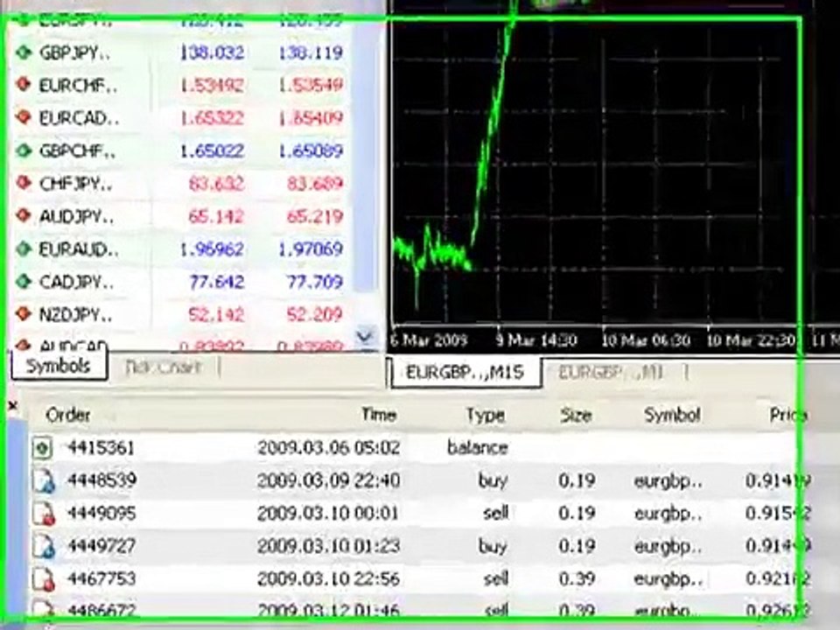840x630 pixels.
Task: Sort history by the Time column header
Action: (x=379, y=414)
